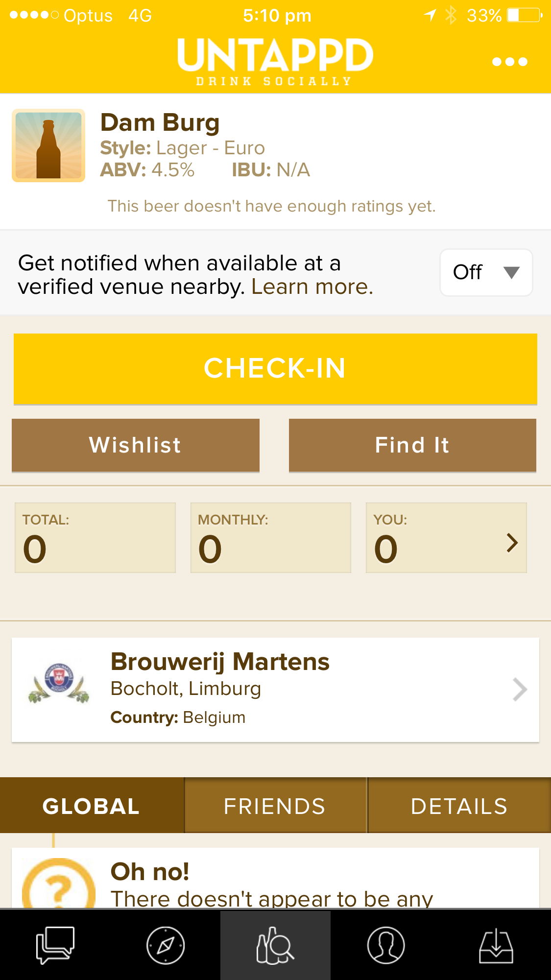The width and height of the screenshot is (551, 980).
Task: Open the three-dot more options menu
Action: click(510, 62)
